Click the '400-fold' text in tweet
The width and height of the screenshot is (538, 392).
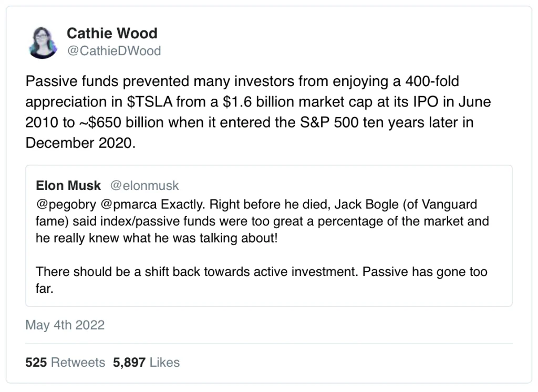coord(433,81)
